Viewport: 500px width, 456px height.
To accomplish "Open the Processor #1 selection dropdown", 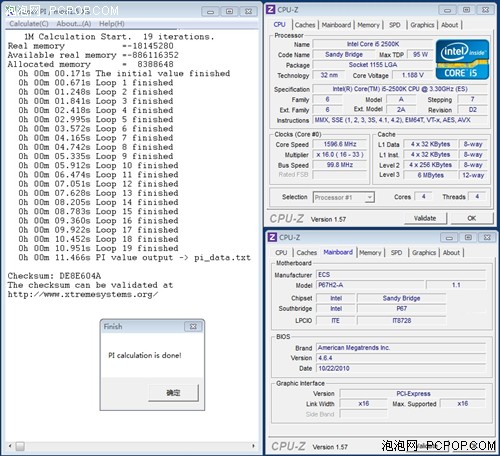I will 344,197.
